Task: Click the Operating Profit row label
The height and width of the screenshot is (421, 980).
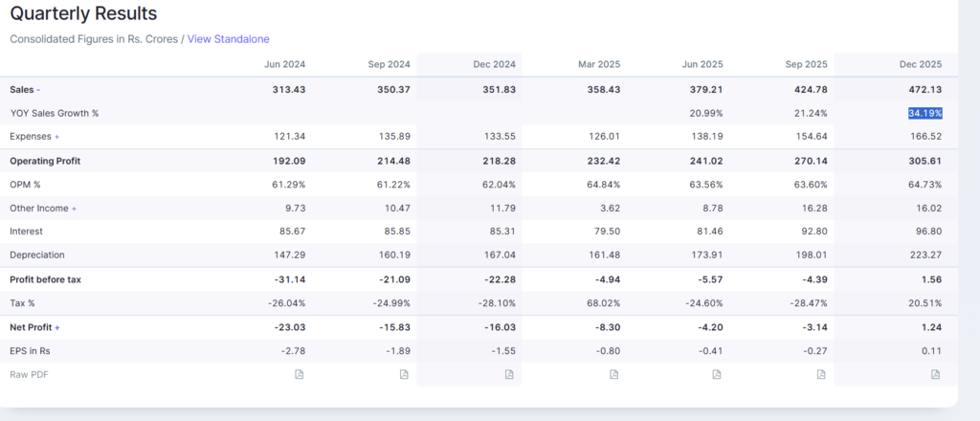Action: point(45,161)
